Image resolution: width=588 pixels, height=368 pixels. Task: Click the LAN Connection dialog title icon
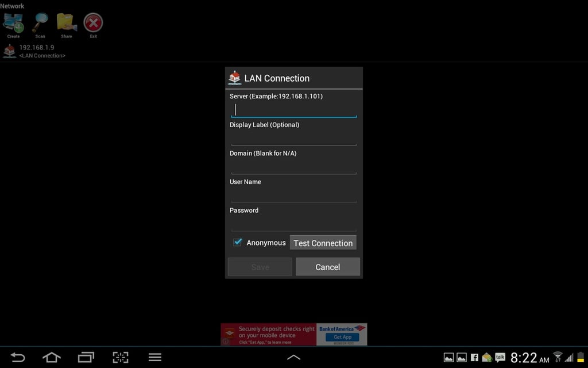click(235, 78)
